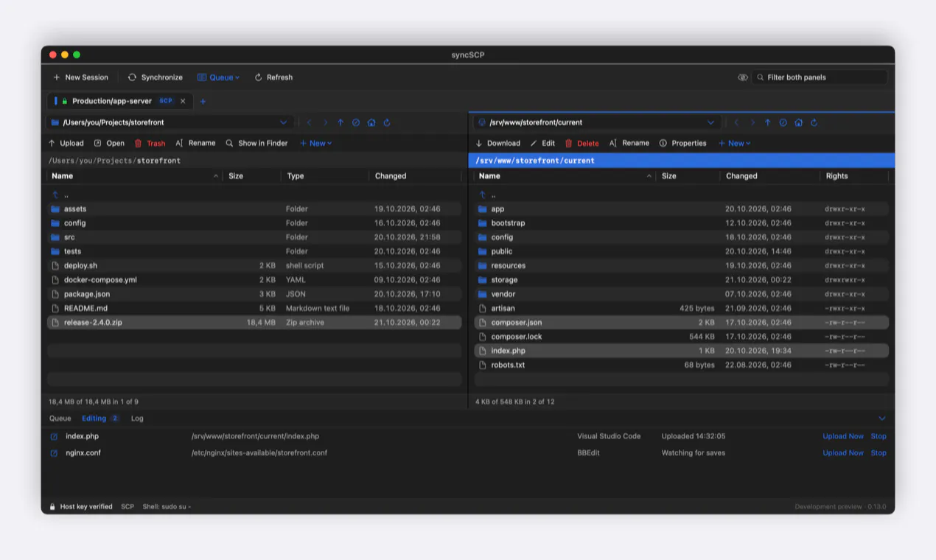Delete the selected remote files
936x560 pixels.
pyautogui.click(x=582, y=143)
